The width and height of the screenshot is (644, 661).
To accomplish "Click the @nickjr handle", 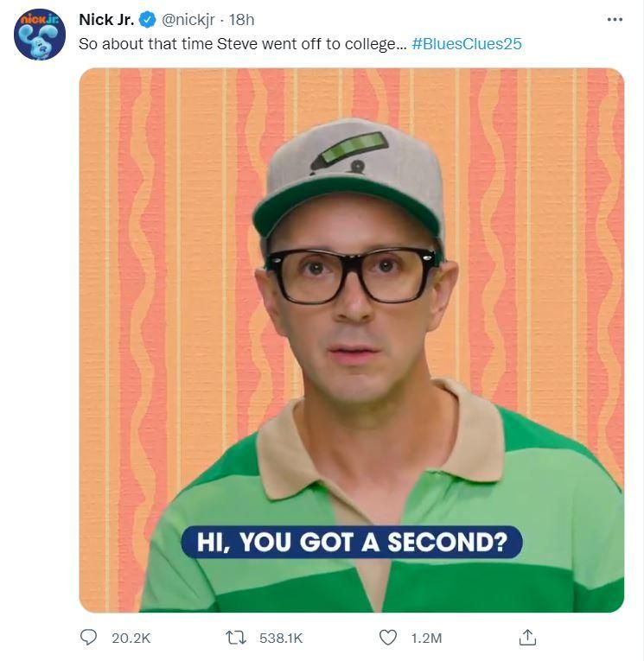I will click(x=189, y=20).
